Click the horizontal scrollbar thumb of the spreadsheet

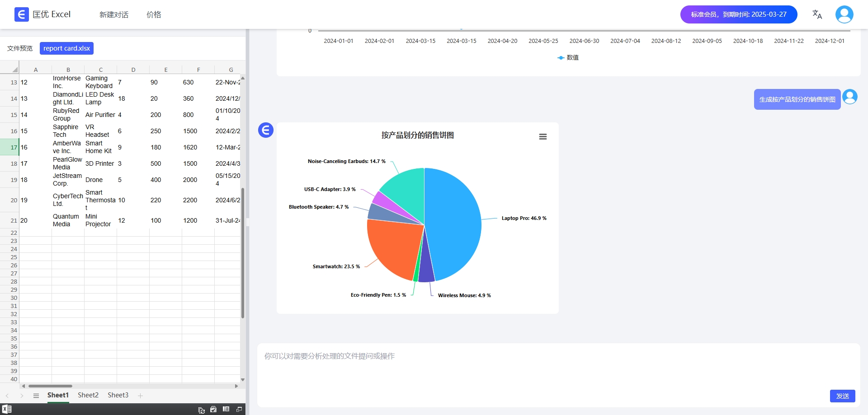coord(50,386)
